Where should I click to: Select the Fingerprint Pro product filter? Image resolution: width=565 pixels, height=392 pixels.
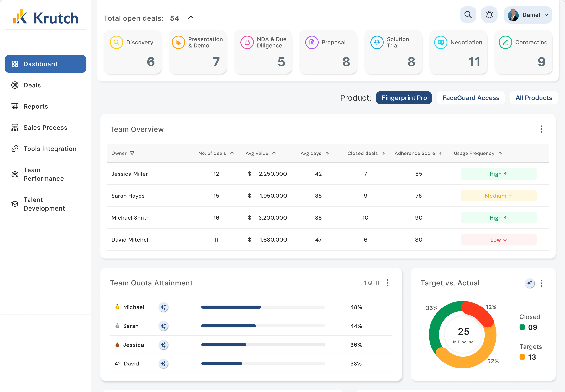tap(404, 98)
